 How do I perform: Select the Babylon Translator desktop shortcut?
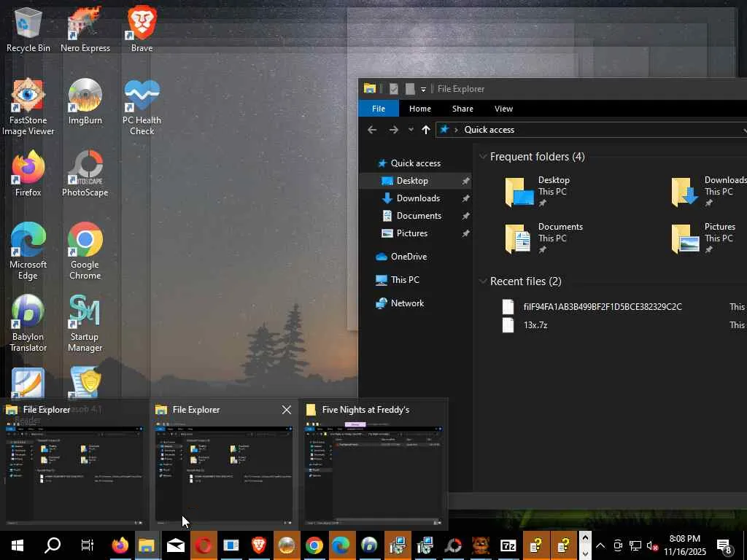(x=28, y=323)
